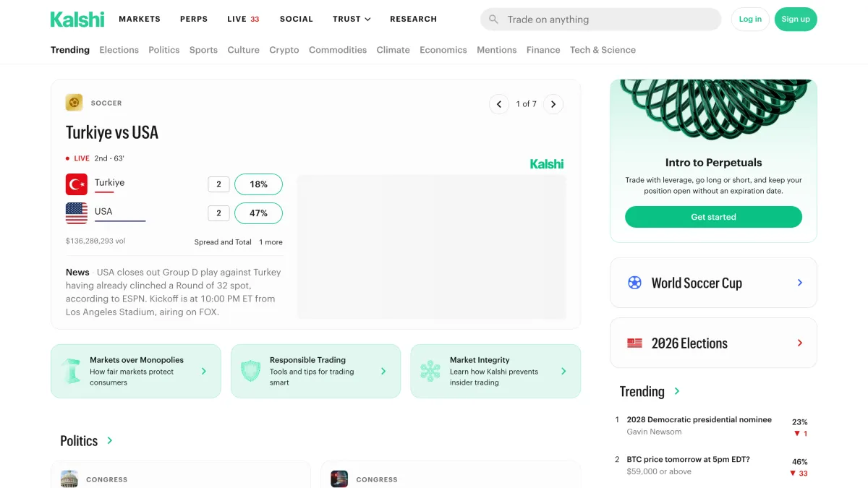Image resolution: width=868 pixels, height=488 pixels.
Task: Click the USA score box
Action: coord(218,213)
